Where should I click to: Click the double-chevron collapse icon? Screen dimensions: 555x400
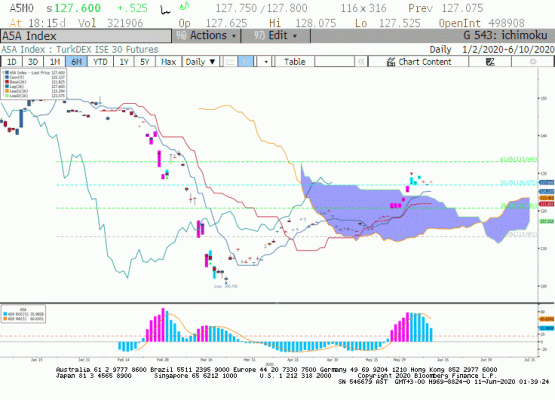pyautogui.click(x=361, y=62)
